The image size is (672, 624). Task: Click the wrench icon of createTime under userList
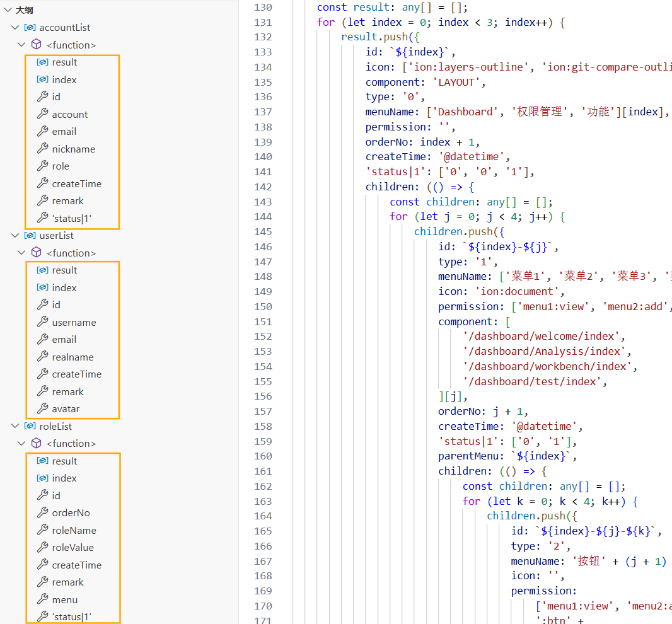[42, 374]
